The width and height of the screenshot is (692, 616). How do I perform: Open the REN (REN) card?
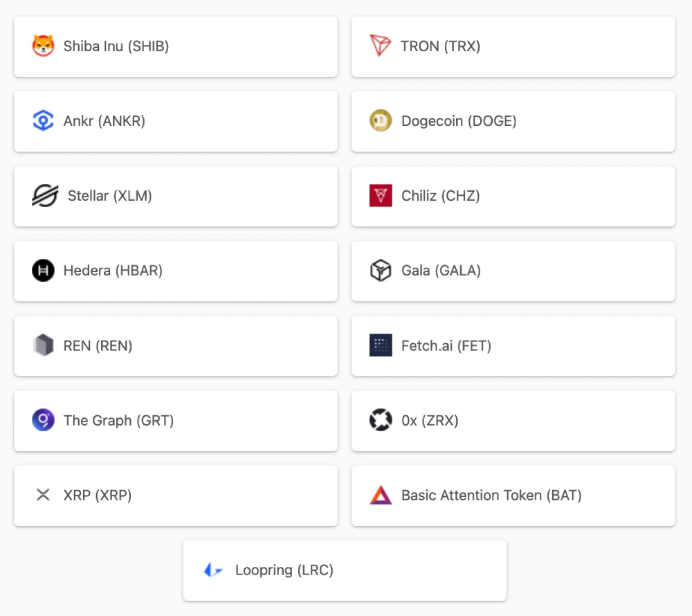pos(176,346)
